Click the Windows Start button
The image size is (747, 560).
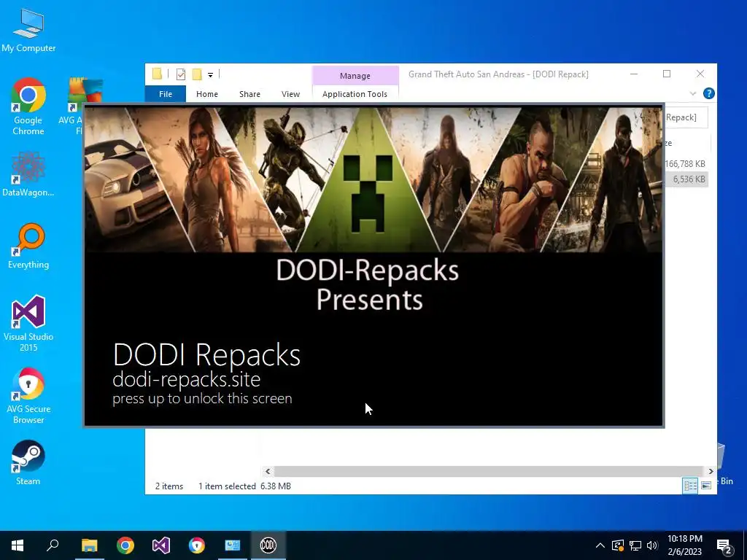click(x=18, y=545)
